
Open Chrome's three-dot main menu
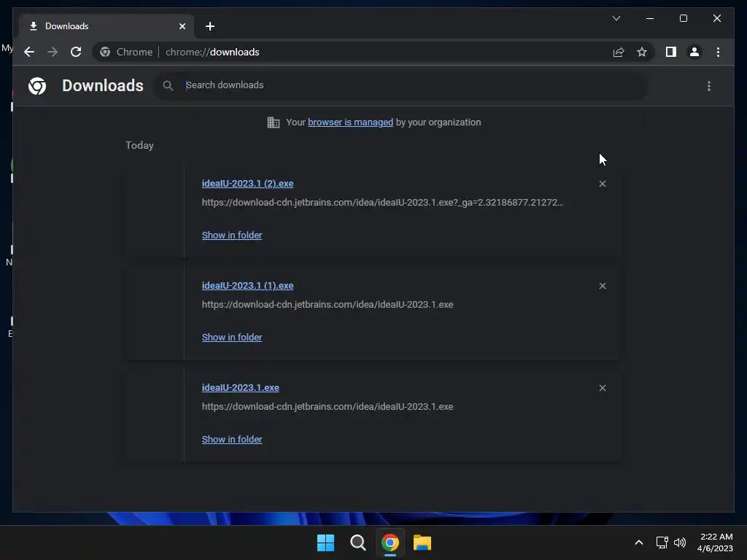[x=718, y=52]
